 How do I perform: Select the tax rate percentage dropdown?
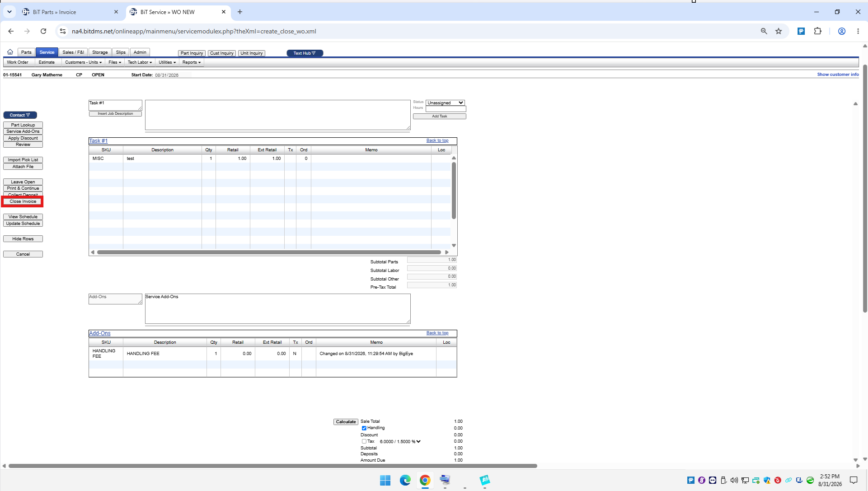[400, 442]
